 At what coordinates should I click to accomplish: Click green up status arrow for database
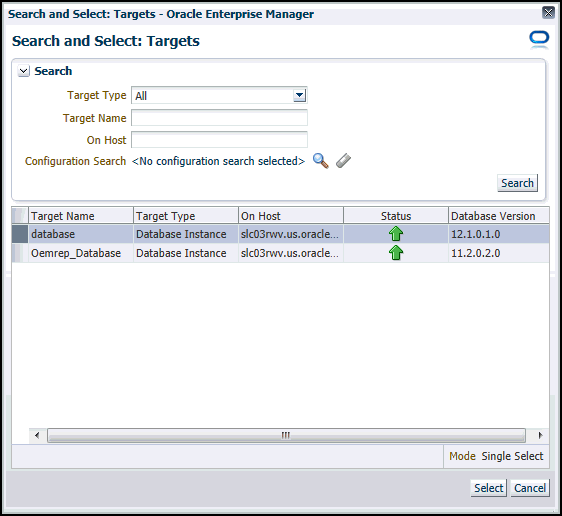point(396,234)
